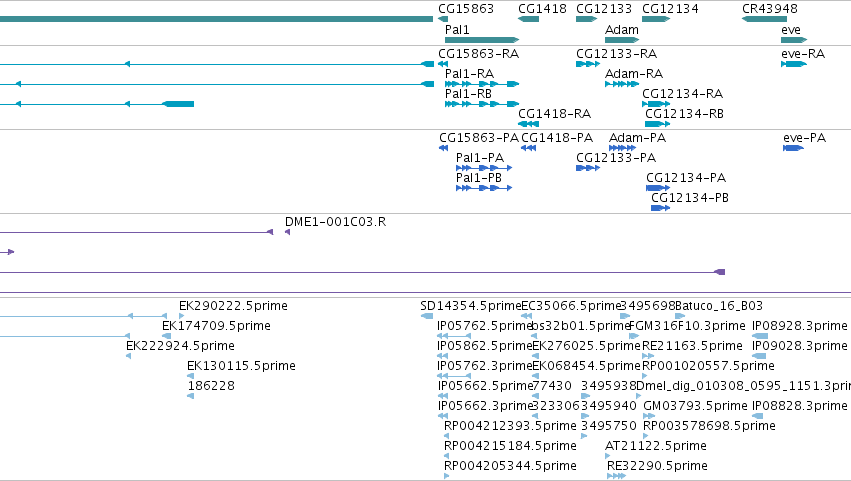Viewport: 851px width, 481px height.
Task: Select the SD14354.5prime EST
Action: coord(427,316)
